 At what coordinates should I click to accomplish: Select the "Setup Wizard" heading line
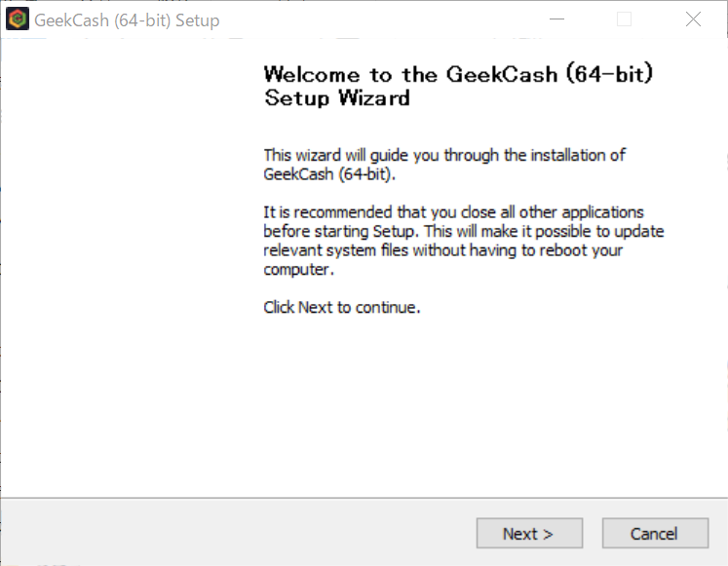click(x=336, y=98)
